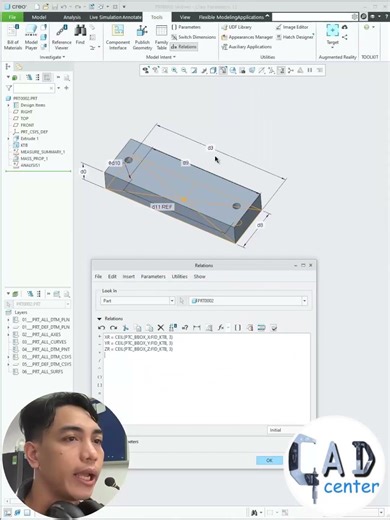The height and width of the screenshot is (520, 390).
Task: Click in the model tree search field
Action: (x=34, y=88)
